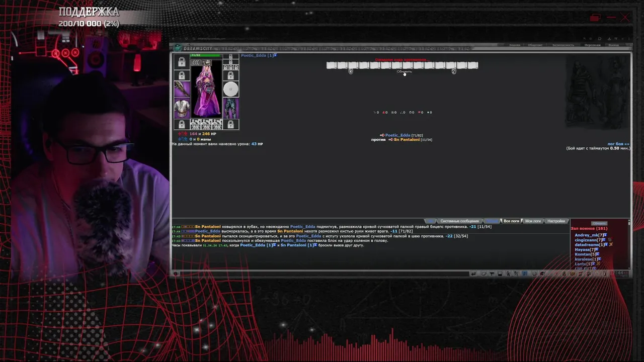Click the smiley face icon in bottom toolbar

534,274
